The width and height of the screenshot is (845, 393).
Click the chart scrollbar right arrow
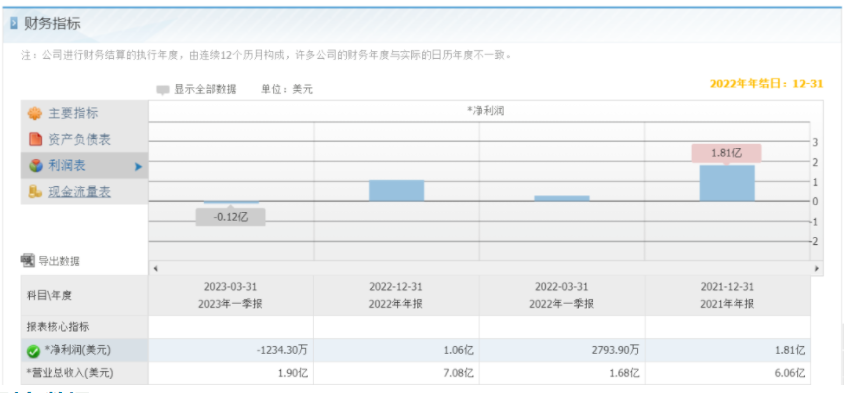(817, 268)
